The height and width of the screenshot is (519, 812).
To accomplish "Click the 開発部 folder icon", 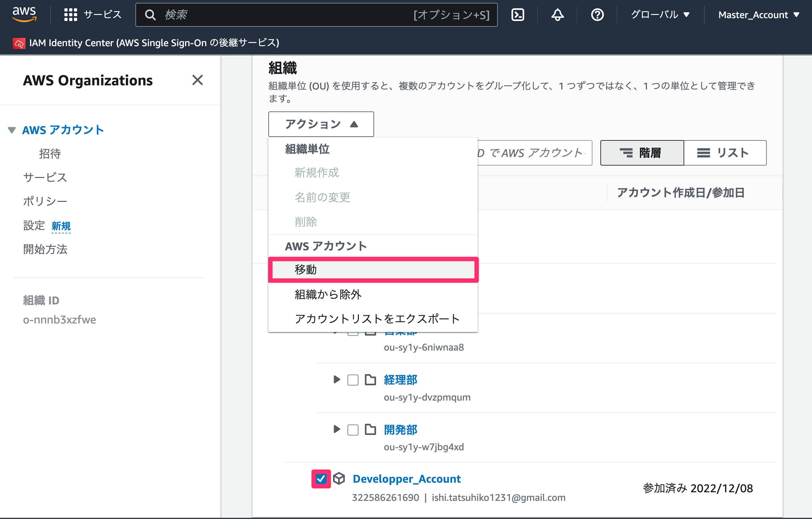I will click(370, 429).
